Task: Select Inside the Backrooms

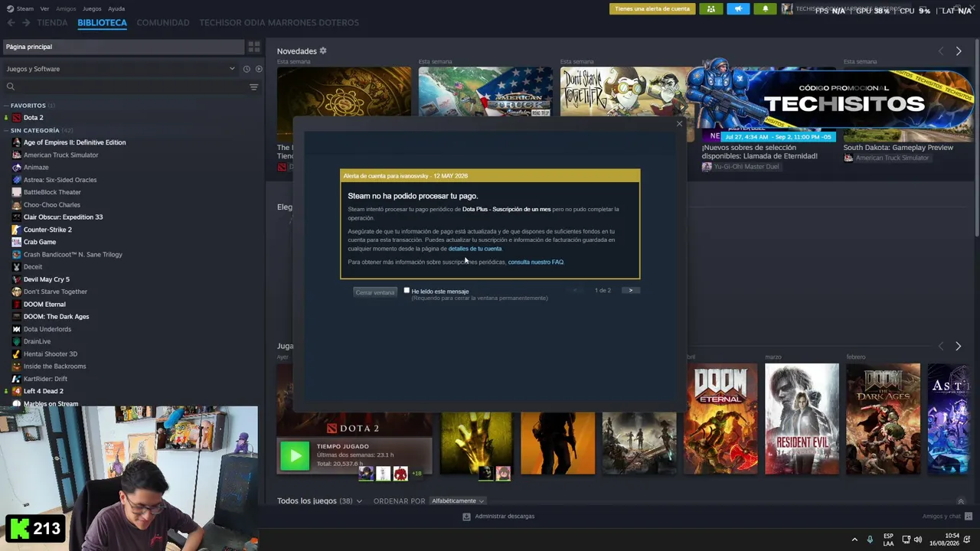Action: tap(54, 367)
